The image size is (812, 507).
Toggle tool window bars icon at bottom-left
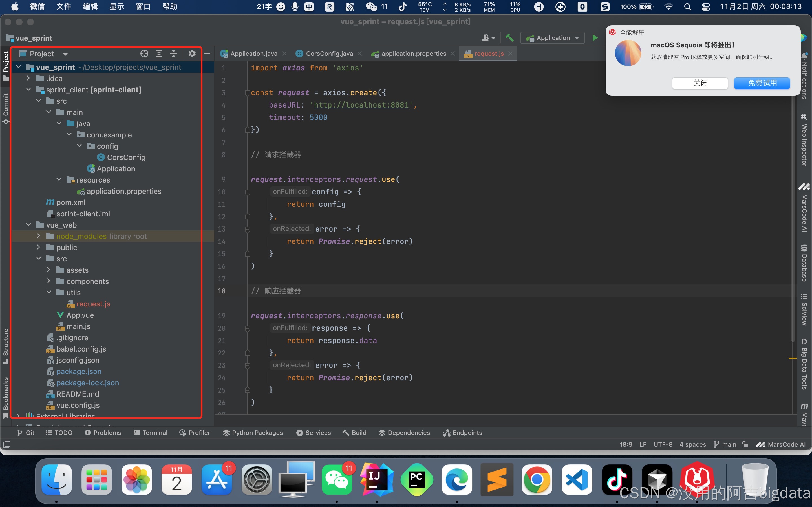[7, 444]
